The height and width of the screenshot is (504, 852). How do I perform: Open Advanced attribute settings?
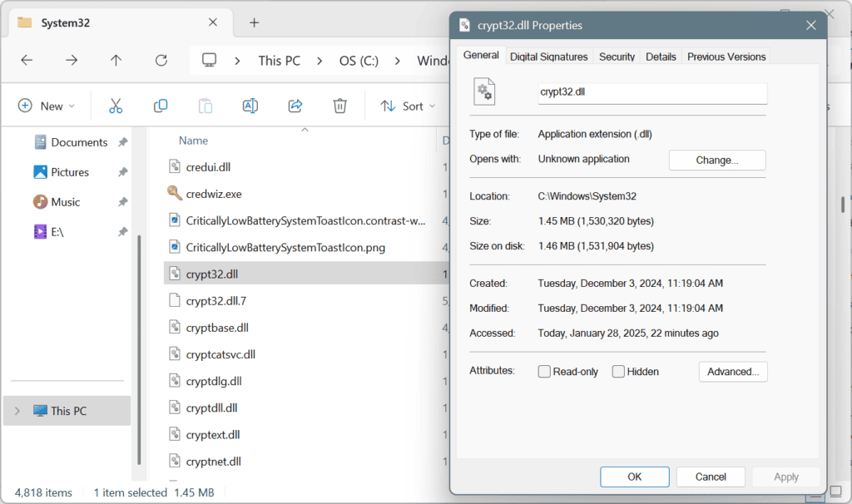(733, 371)
